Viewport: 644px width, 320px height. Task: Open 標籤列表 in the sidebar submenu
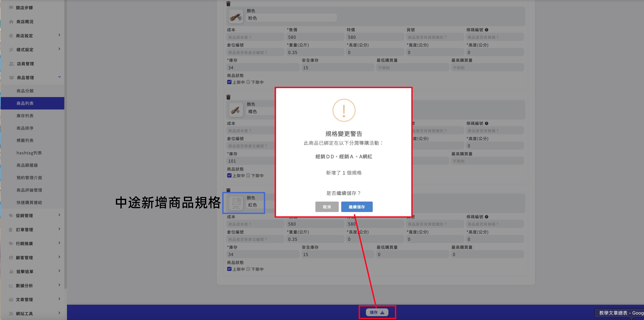(x=32, y=140)
